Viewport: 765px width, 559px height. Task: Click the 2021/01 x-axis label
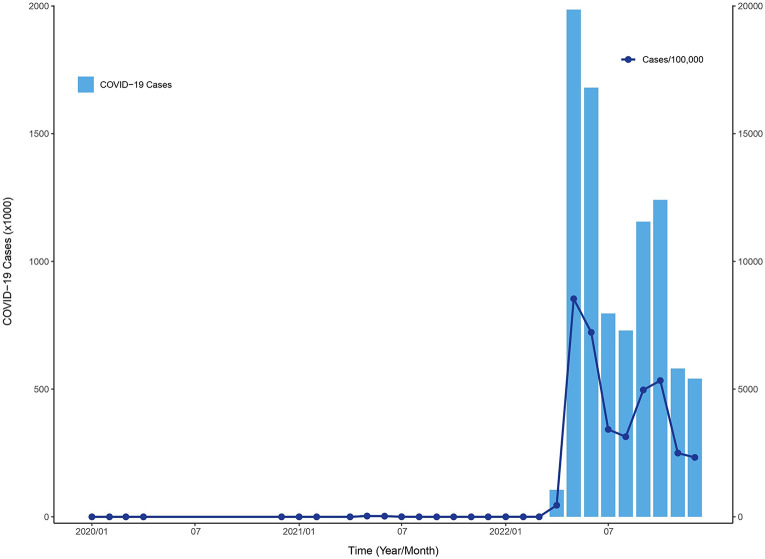[x=299, y=531]
